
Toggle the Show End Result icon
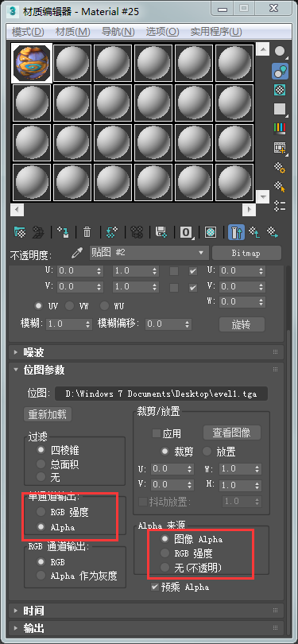pos(236,232)
